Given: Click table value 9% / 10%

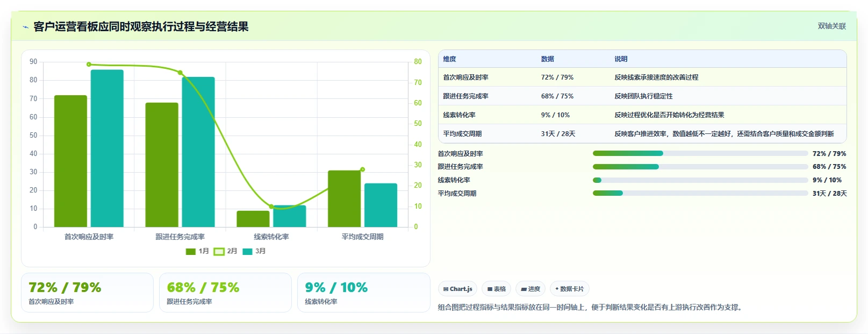Looking at the screenshot, I should click(x=555, y=115).
